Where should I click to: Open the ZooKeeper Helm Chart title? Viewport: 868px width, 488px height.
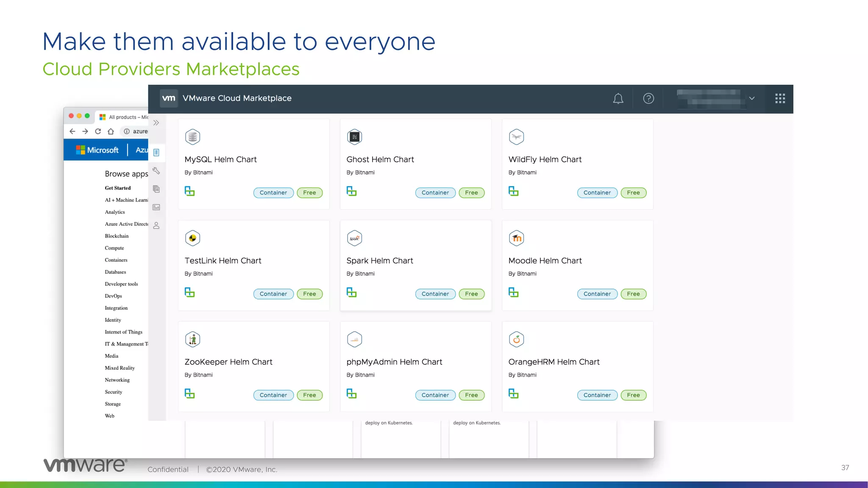click(x=228, y=362)
